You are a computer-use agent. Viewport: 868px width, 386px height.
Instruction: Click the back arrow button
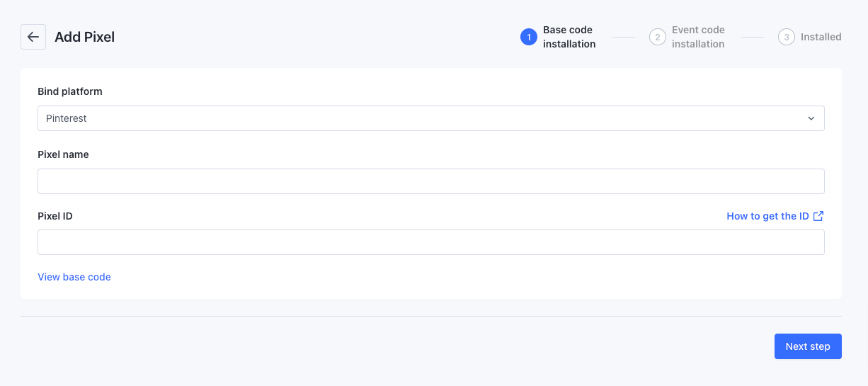(x=33, y=37)
